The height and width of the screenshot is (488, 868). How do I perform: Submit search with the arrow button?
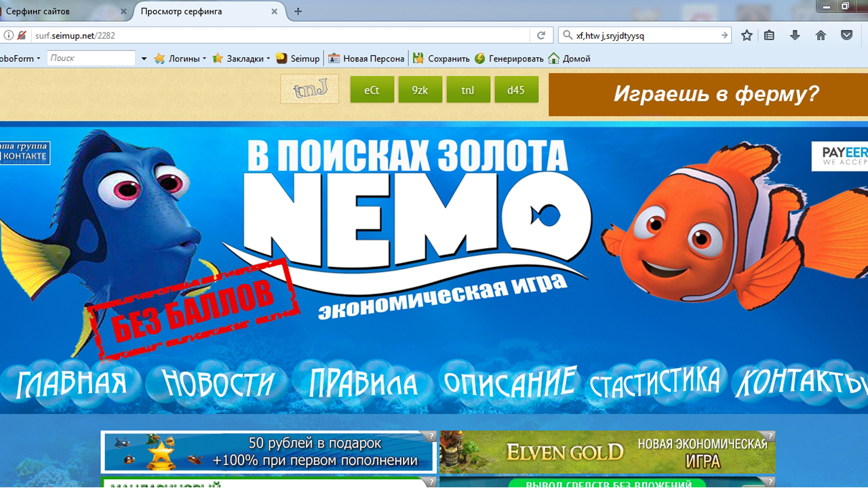pos(724,35)
